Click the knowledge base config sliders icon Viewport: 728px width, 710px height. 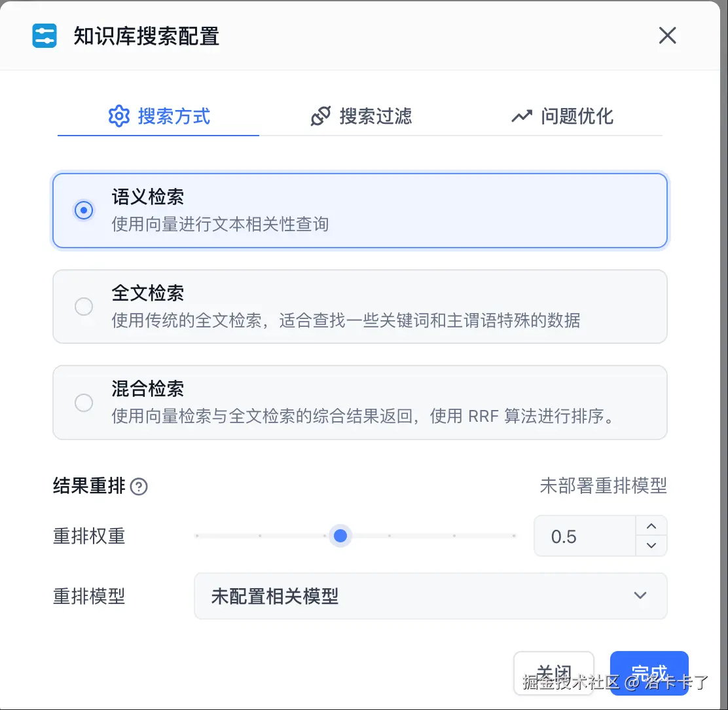click(x=45, y=36)
